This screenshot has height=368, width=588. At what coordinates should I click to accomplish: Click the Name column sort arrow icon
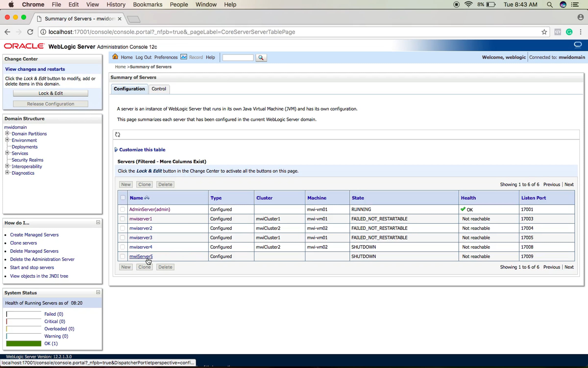pos(147,198)
